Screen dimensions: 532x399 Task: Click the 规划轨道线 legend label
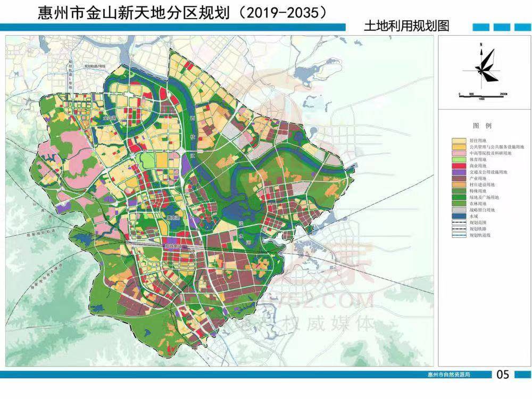pyautogui.click(x=480, y=235)
